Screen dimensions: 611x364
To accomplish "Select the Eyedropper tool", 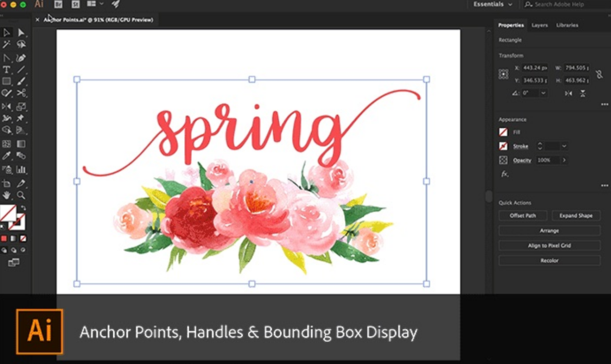I will coord(7,156).
